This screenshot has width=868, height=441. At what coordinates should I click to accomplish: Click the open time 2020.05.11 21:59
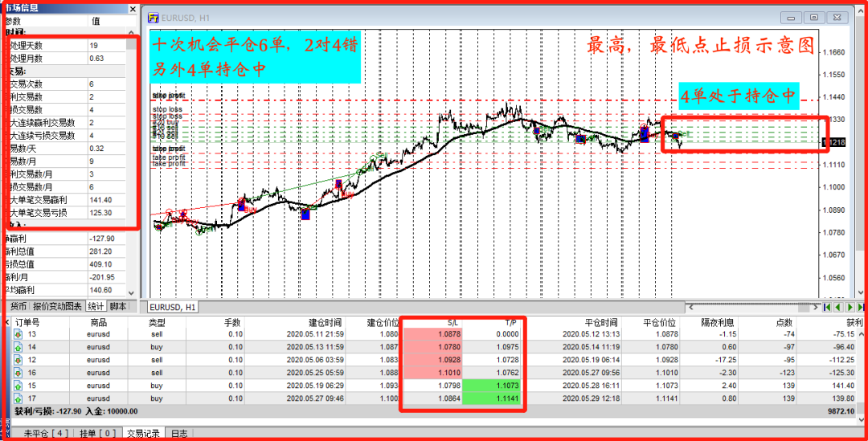[x=315, y=334]
